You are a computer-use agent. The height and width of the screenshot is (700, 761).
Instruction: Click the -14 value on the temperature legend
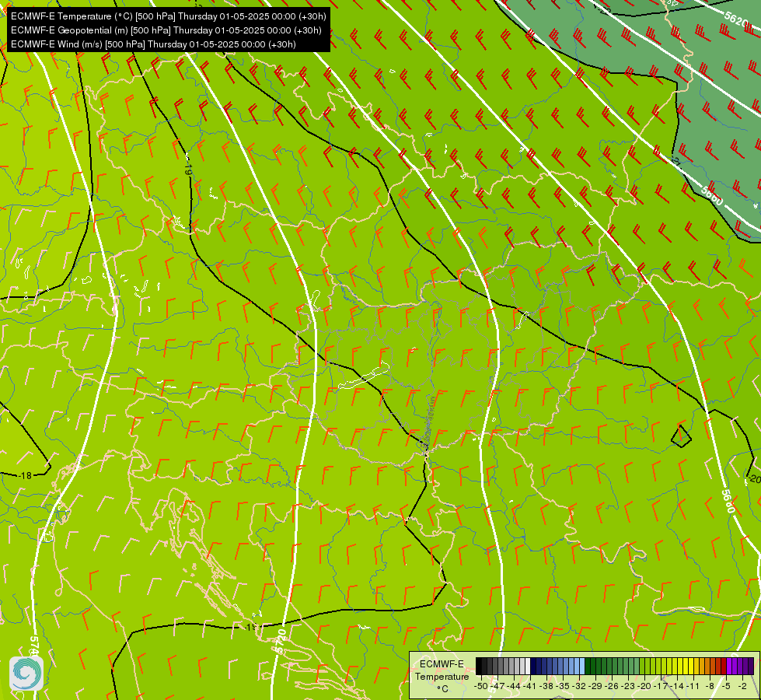click(677, 686)
